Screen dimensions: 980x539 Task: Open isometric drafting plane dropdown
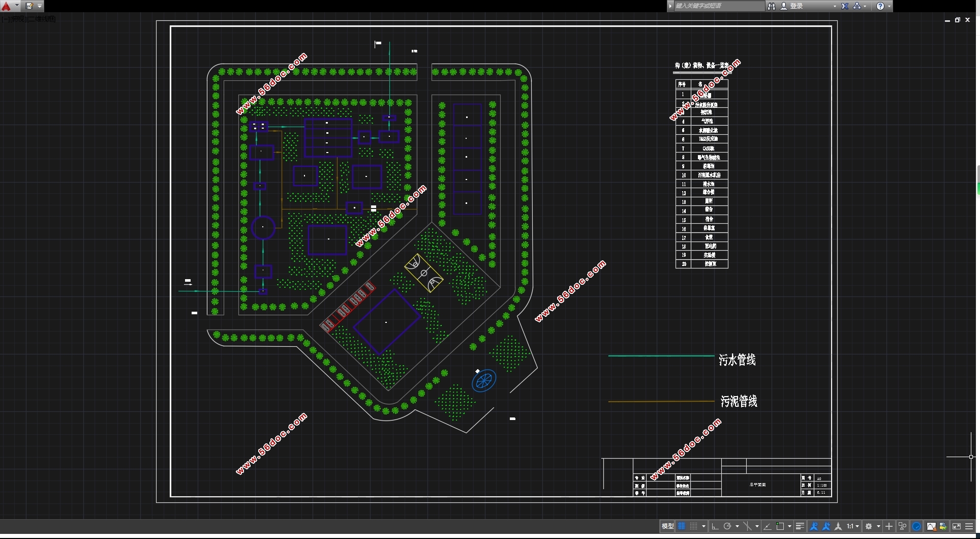pos(757,526)
